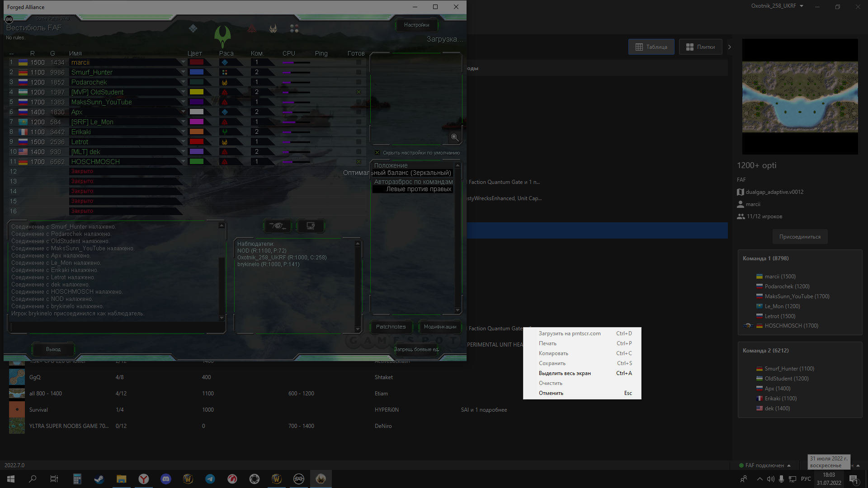Click marcii's dark red color swatch

197,62
